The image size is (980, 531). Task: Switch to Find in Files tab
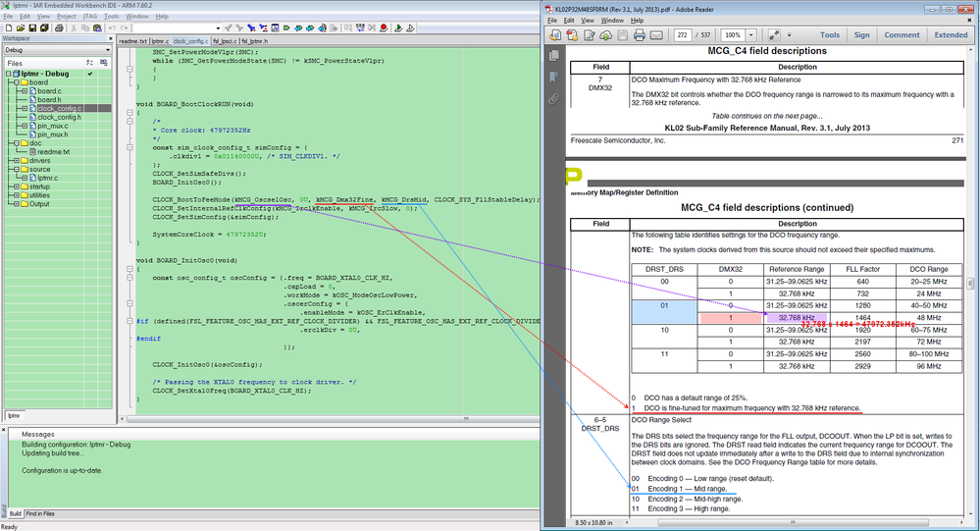40,513
